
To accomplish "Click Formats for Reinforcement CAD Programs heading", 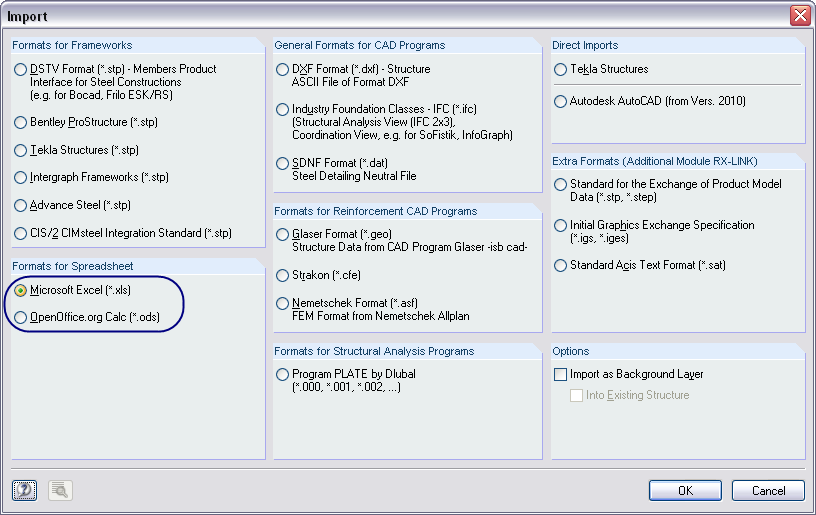I will point(376,211).
